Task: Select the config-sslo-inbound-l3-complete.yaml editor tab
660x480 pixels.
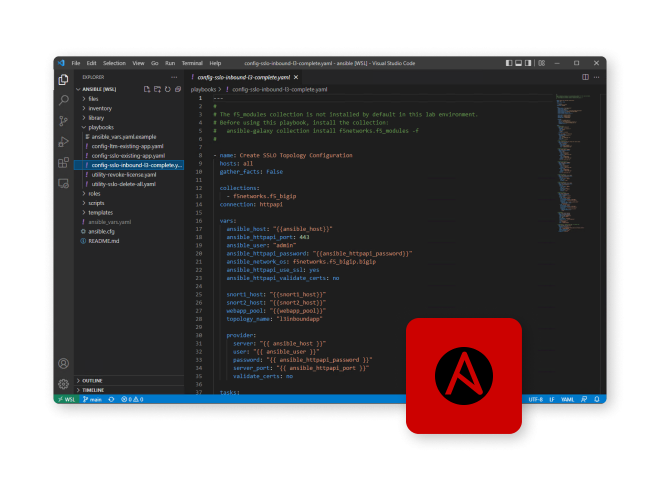Action: click(x=244, y=77)
